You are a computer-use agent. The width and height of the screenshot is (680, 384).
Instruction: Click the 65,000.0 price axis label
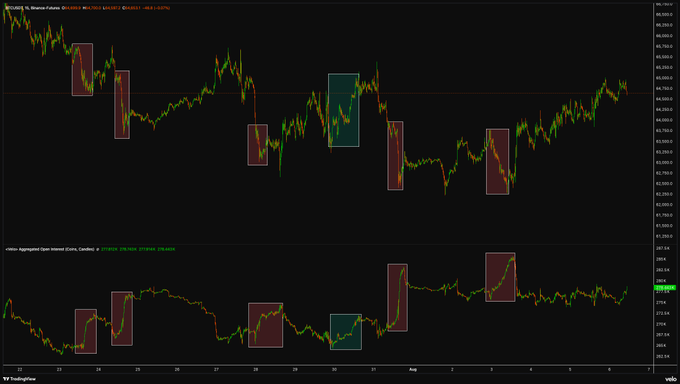pyautogui.click(x=665, y=78)
